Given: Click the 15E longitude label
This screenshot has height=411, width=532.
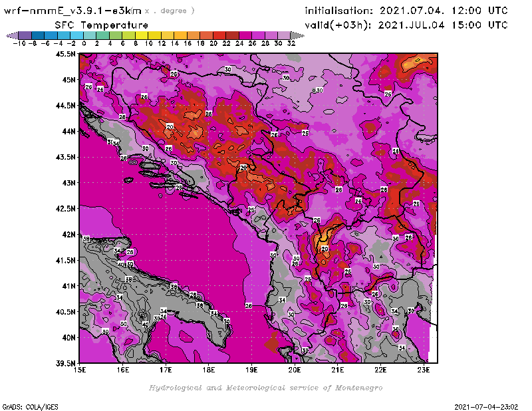Looking at the screenshot, I should 80,370.
